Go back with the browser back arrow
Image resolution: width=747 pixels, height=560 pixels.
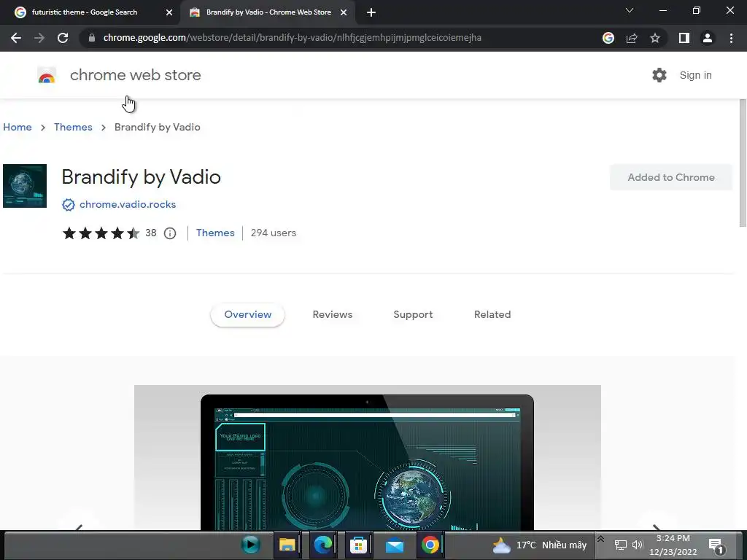pyautogui.click(x=16, y=38)
